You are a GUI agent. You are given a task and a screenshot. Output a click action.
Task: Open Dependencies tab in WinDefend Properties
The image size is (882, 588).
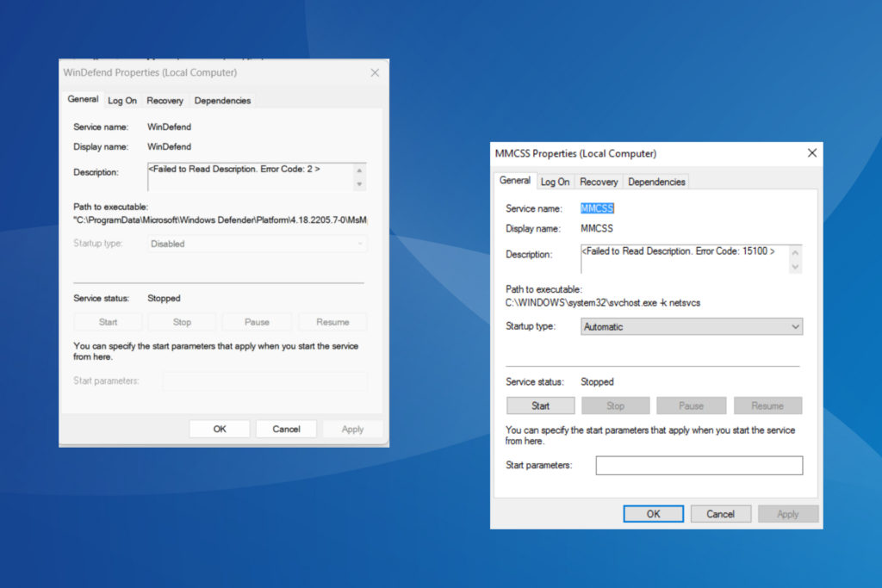pos(222,101)
